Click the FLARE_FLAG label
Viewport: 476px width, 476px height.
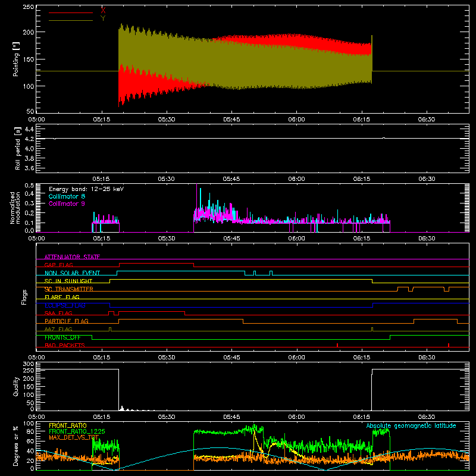pyautogui.click(x=62, y=297)
